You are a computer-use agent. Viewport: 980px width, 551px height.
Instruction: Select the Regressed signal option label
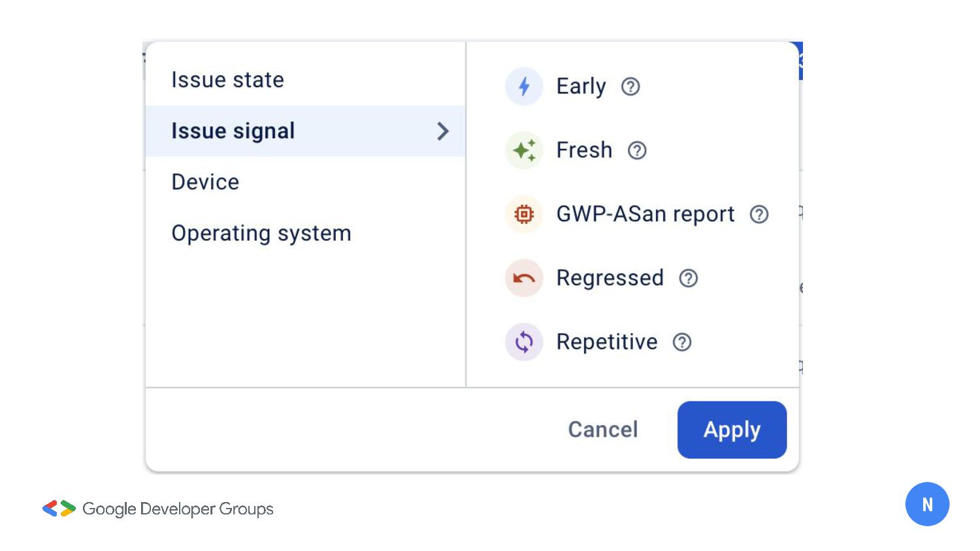point(610,278)
